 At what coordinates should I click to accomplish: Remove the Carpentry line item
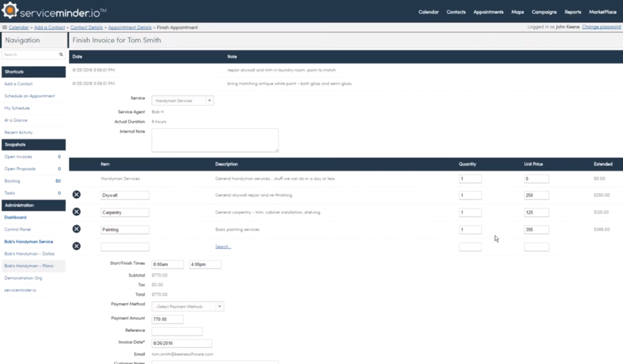pos(77,211)
